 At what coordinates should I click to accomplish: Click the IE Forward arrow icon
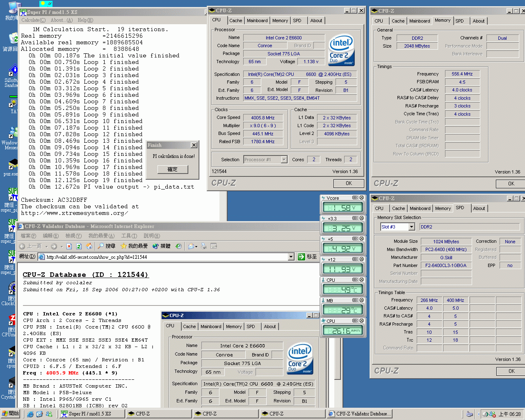coord(54,246)
